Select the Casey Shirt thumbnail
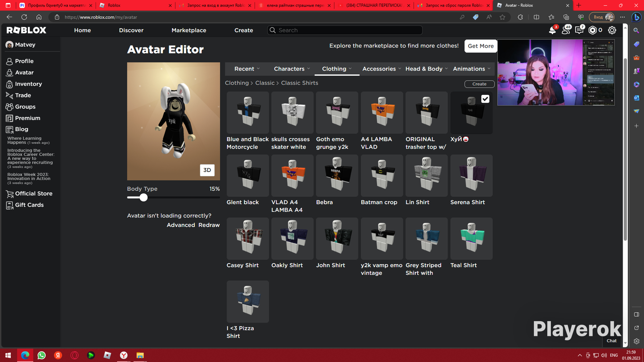This screenshot has height=362, width=644. 248,239
